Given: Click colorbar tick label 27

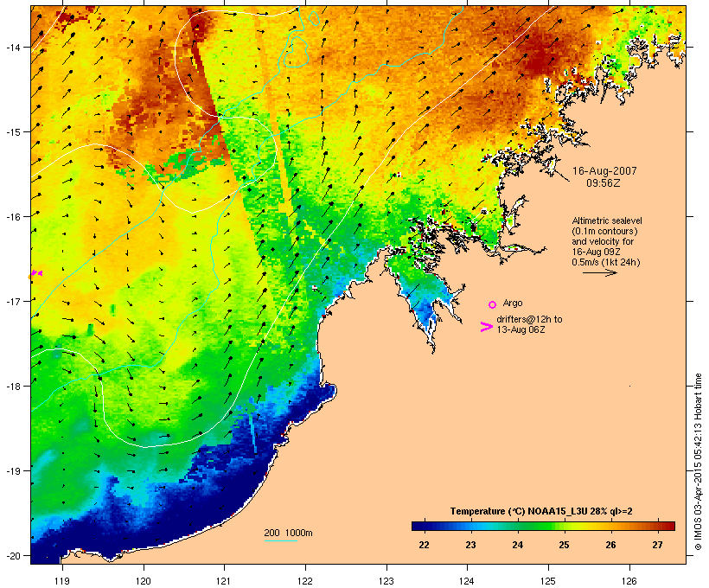Looking at the screenshot, I should click(x=657, y=545).
